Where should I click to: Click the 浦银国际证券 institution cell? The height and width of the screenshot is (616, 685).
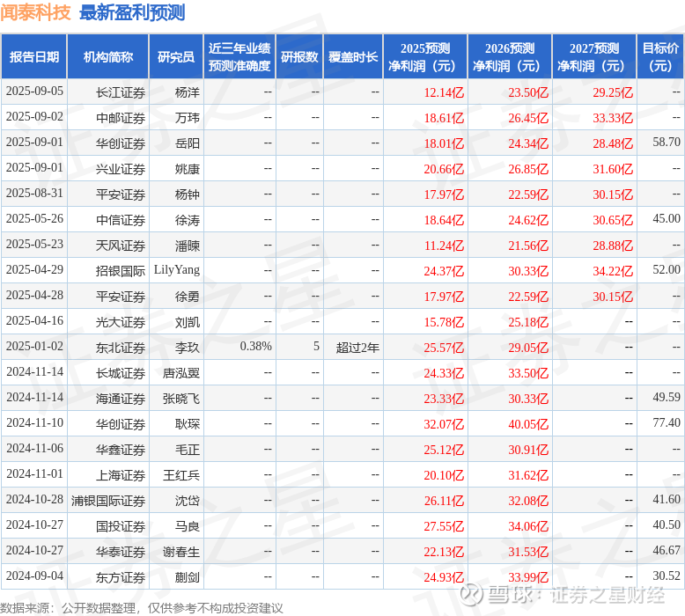coord(108,501)
